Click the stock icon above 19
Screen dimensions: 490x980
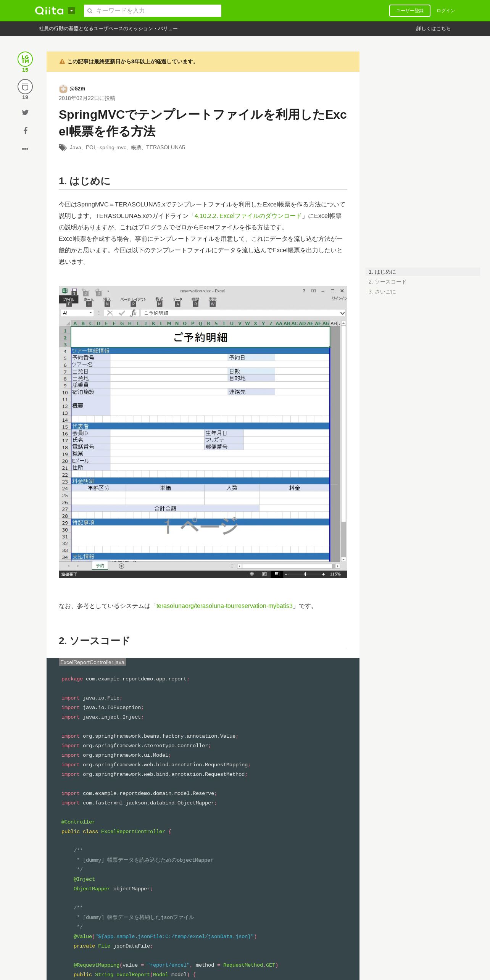(x=25, y=87)
